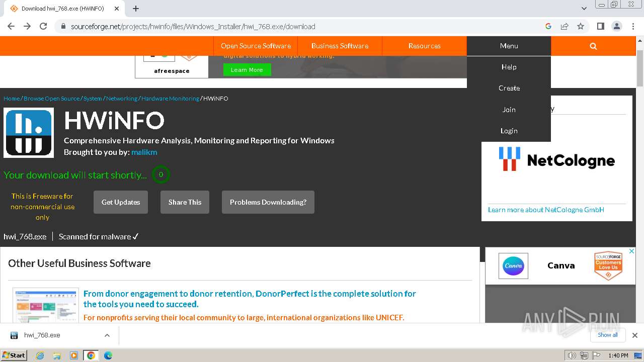644x362 pixels.
Task: Open the Chrome profile avatar
Action: [x=616, y=26]
